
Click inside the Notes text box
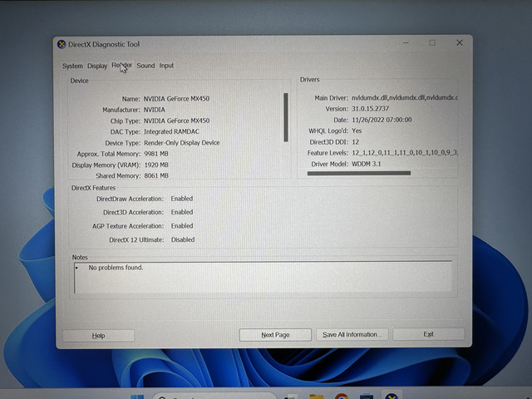[263, 277]
